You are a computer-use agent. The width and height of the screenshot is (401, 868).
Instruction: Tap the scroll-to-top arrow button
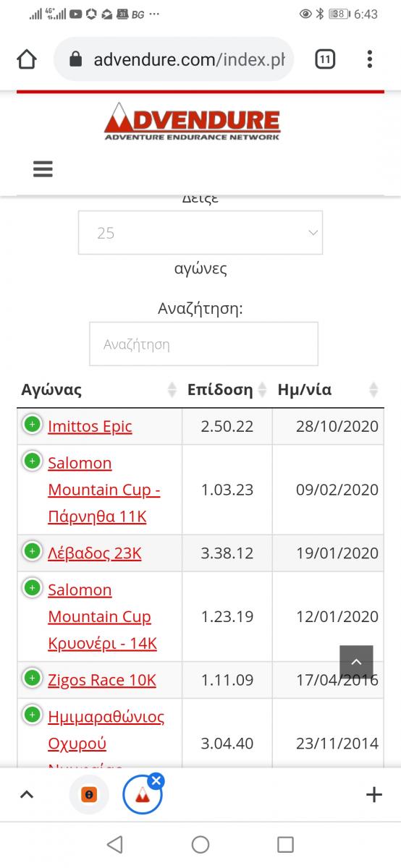point(356,662)
